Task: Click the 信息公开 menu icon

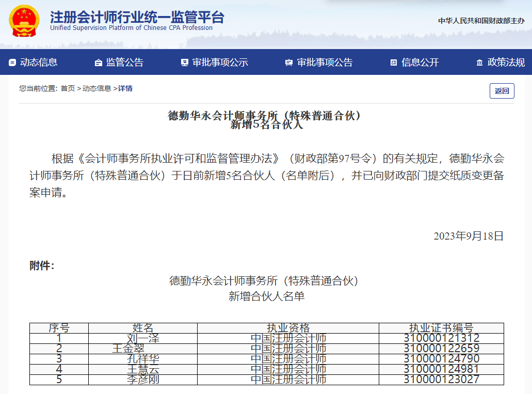Action: coord(394,62)
